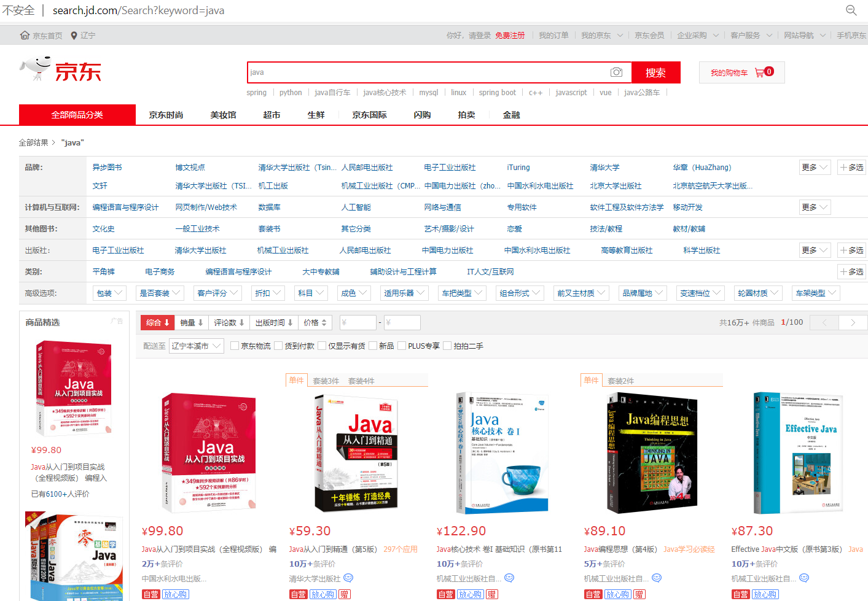Select the 套装3件 tab

coord(326,381)
